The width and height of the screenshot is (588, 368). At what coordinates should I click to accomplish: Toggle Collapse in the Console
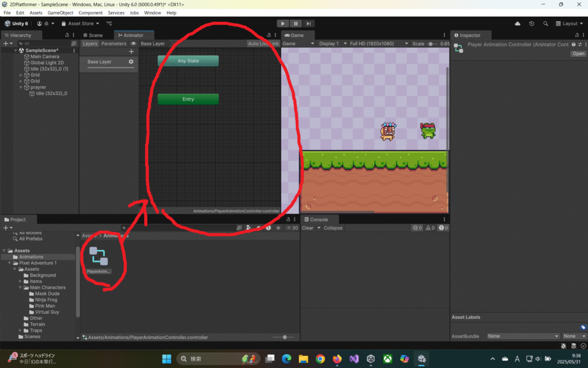(x=333, y=228)
